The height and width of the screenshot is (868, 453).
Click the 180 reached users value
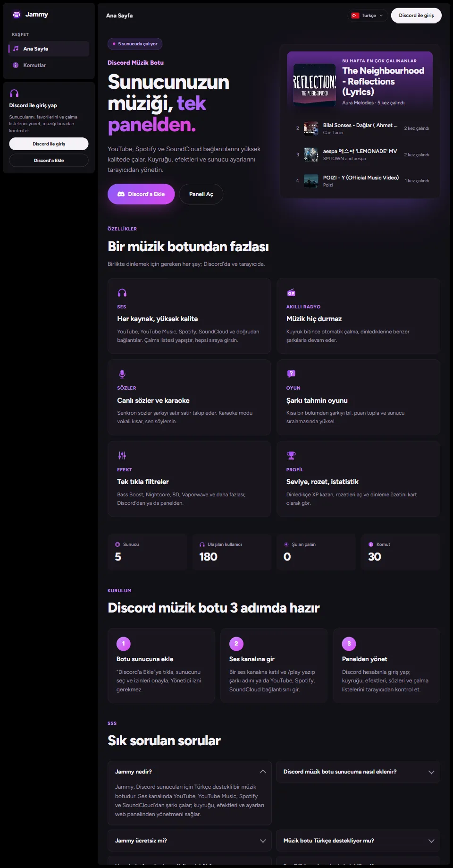click(x=208, y=557)
